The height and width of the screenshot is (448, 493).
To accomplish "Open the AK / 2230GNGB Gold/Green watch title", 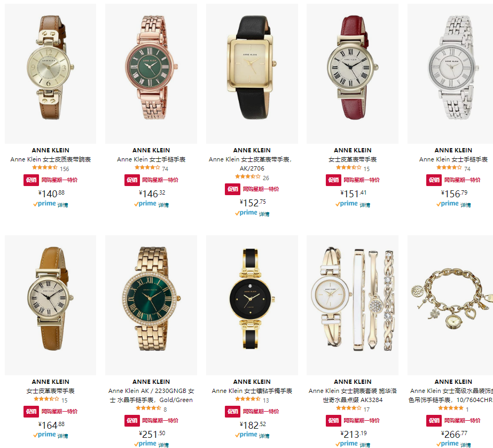I will pyautogui.click(x=151, y=395).
